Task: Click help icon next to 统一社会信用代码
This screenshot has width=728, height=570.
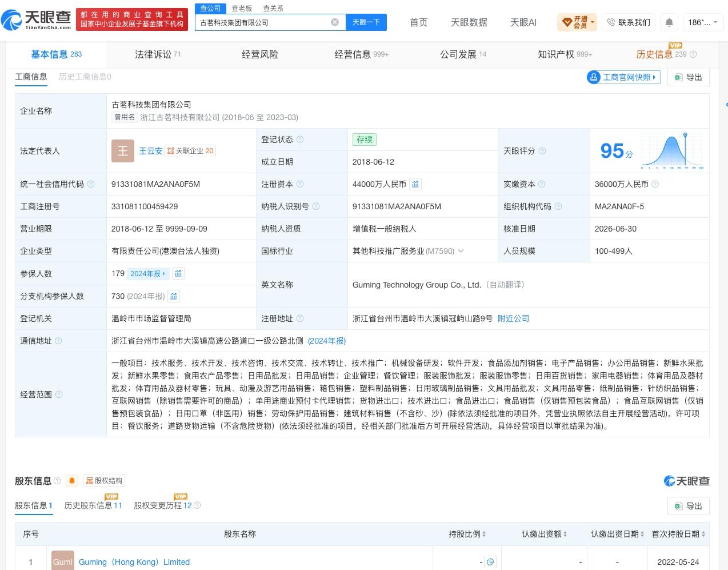Action: [x=91, y=184]
